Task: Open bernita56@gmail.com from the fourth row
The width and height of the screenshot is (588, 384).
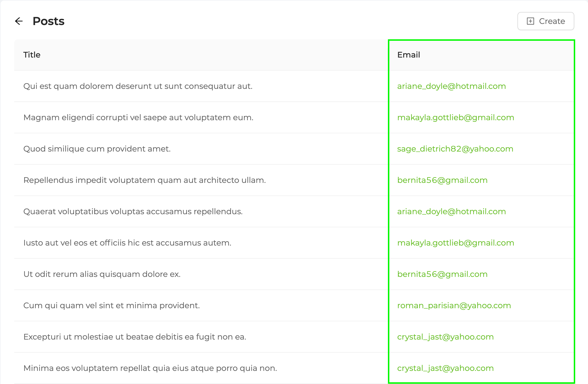Action: [x=443, y=180]
